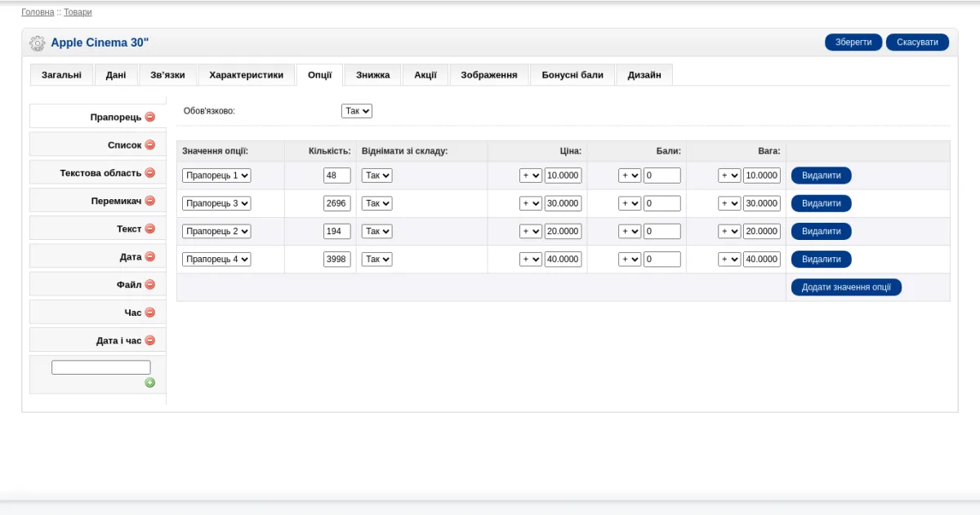This screenshot has height=515, width=980.
Task: Open the Обов'язково dropdown
Action: coord(357,110)
